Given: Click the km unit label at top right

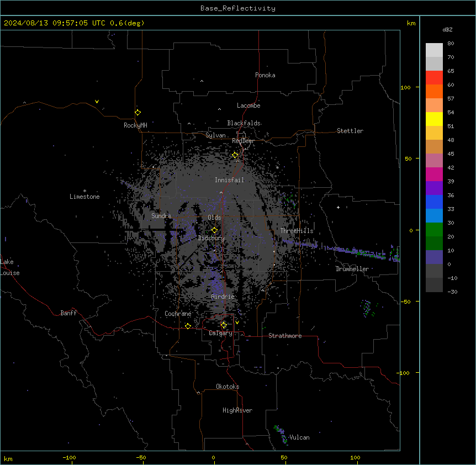Looking at the screenshot, I should pyautogui.click(x=411, y=23).
